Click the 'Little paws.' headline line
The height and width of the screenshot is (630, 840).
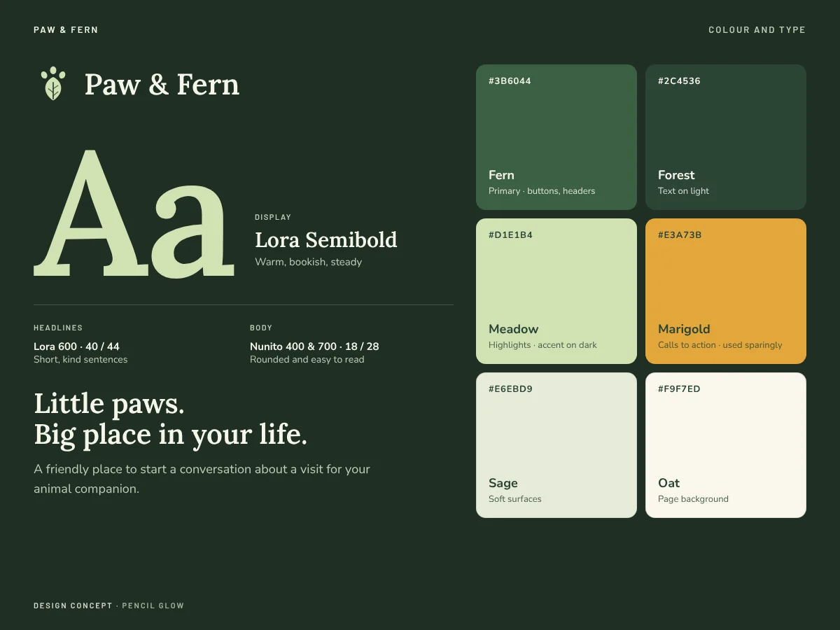tap(109, 404)
